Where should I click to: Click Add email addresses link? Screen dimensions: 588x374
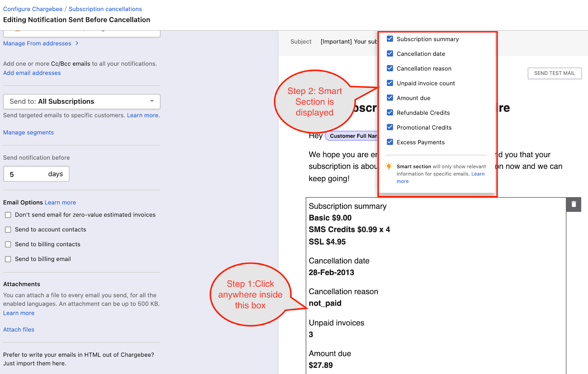tap(32, 73)
